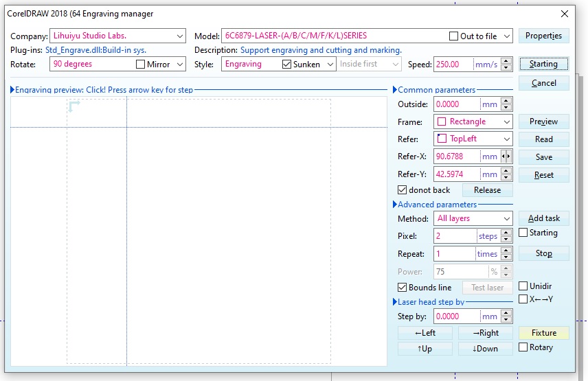Enable the Rotary checkbox
This screenshot has height=381, width=588.
pos(523,347)
